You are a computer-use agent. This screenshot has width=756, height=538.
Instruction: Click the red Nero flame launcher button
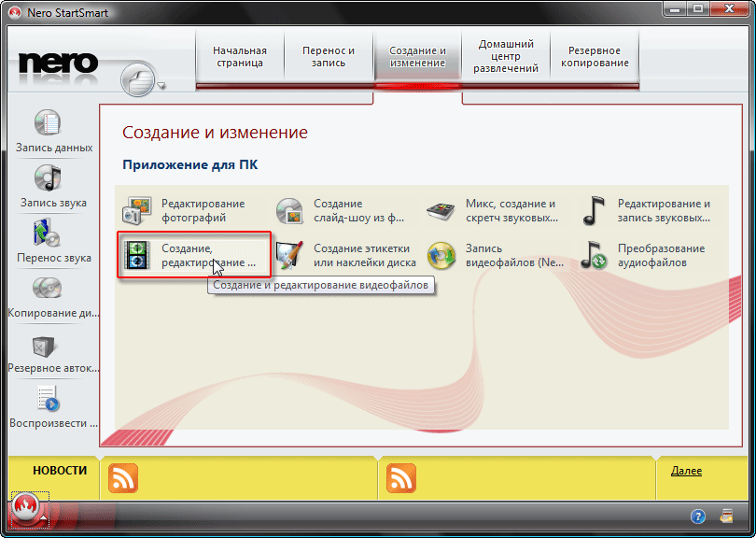click(26, 508)
